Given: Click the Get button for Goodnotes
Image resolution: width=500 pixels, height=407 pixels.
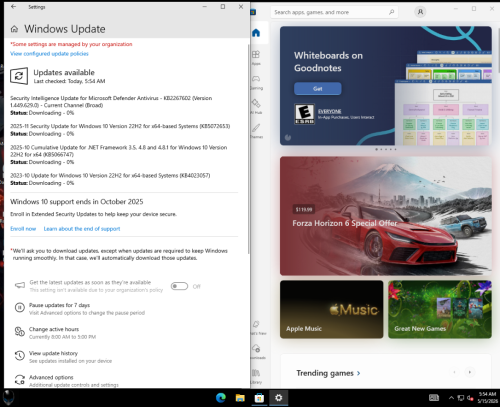Looking at the screenshot, I should 318,89.
